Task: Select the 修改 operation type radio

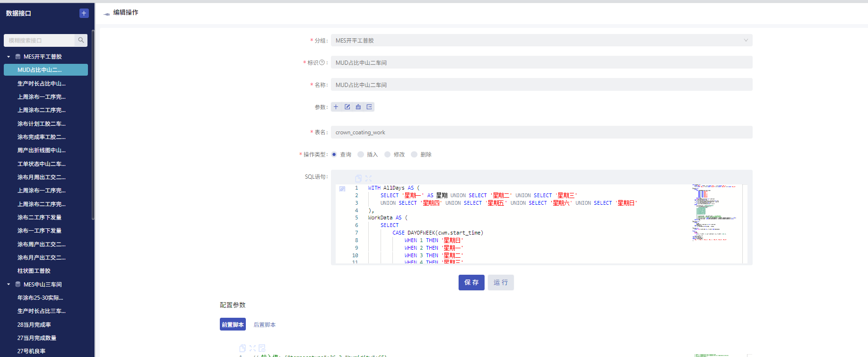Action: [x=387, y=155]
